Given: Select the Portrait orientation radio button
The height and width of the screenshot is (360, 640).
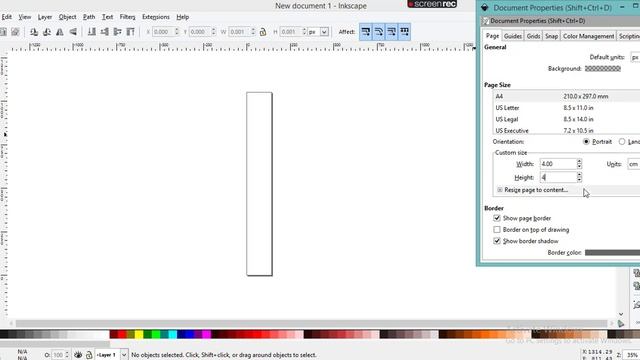Looking at the screenshot, I should pos(586,142).
